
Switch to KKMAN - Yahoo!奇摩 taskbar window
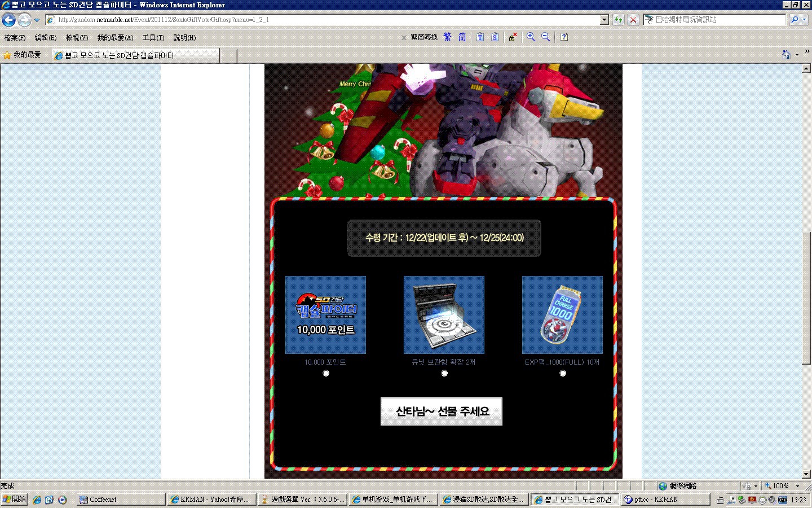(x=211, y=500)
